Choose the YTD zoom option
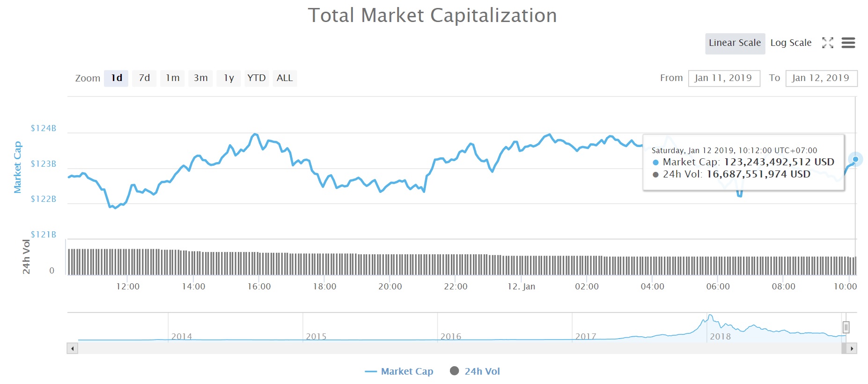The height and width of the screenshot is (384, 868). click(x=257, y=78)
